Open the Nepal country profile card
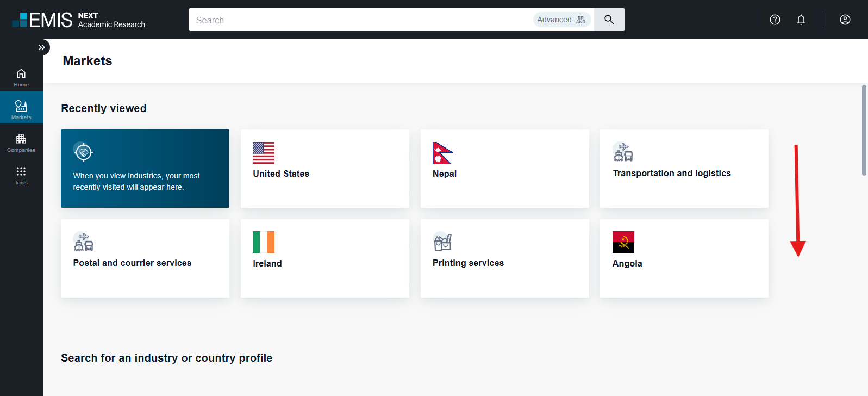868x396 pixels. tap(504, 168)
